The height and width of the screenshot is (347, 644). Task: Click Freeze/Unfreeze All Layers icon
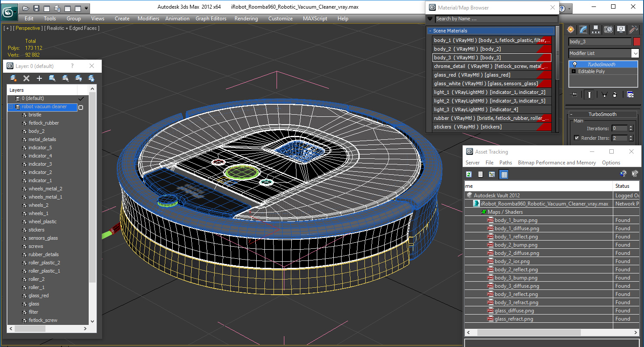[91, 78]
